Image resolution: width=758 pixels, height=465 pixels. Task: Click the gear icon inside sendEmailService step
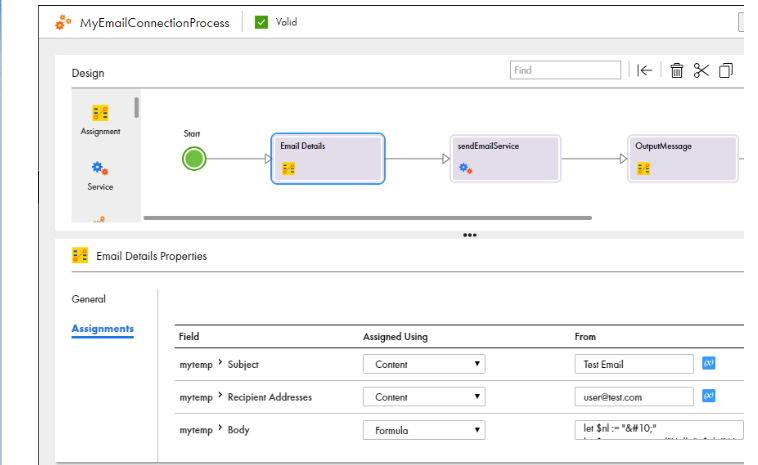click(466, 168)
